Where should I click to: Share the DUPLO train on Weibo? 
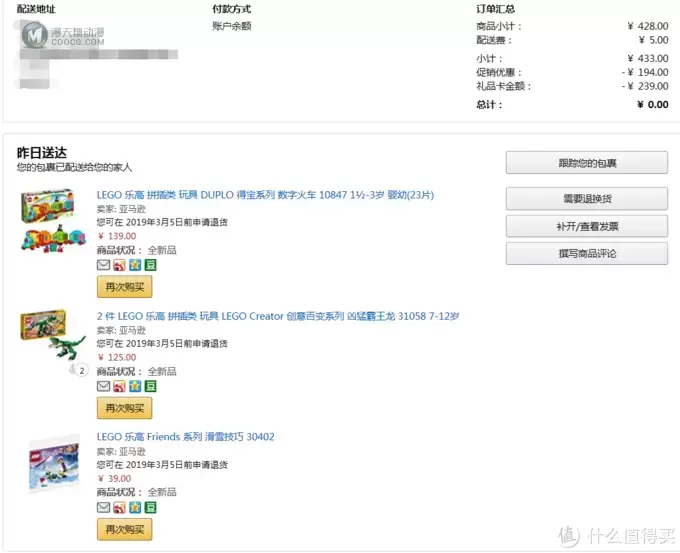click(119, 265)
